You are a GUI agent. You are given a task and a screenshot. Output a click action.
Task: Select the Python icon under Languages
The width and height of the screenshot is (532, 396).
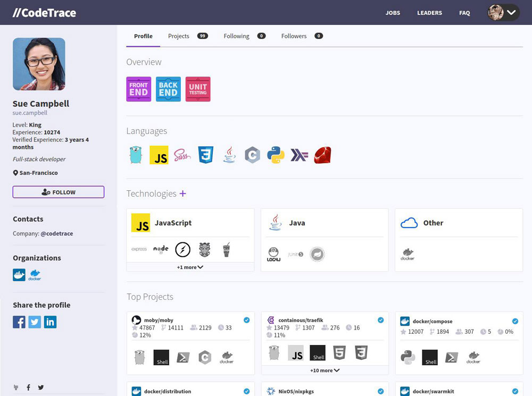tap(276, 155)
